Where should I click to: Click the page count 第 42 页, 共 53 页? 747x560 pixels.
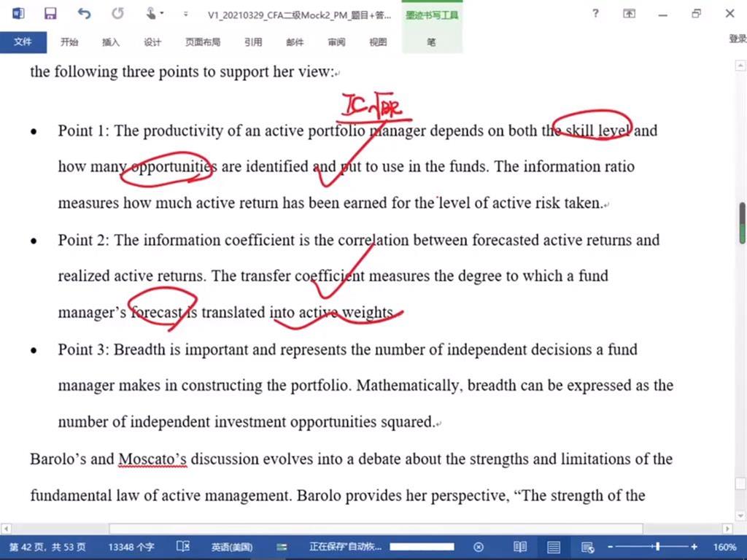pos(47,547)
